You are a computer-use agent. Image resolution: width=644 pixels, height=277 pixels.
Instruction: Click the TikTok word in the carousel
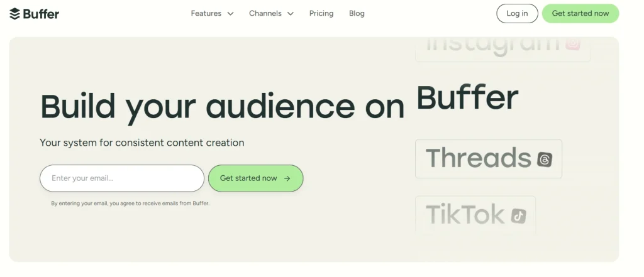[465, 214]
